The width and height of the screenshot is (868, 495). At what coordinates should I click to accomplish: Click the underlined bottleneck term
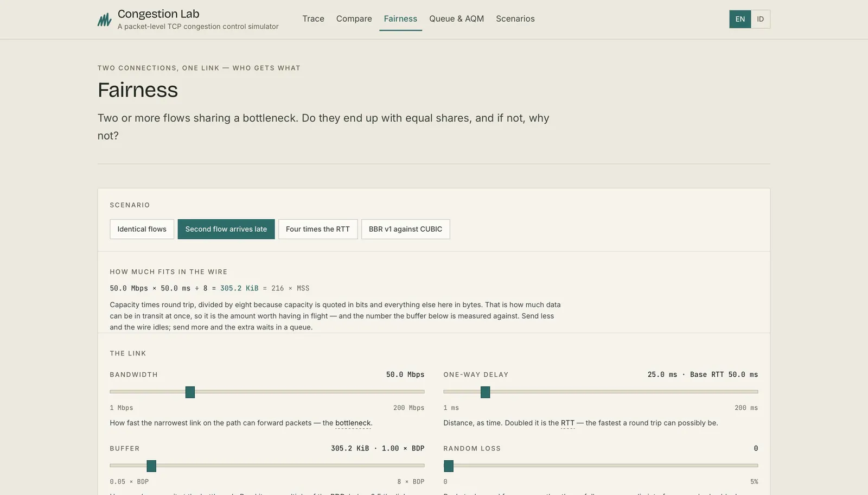pyautogui.click(x=353, y=423)
